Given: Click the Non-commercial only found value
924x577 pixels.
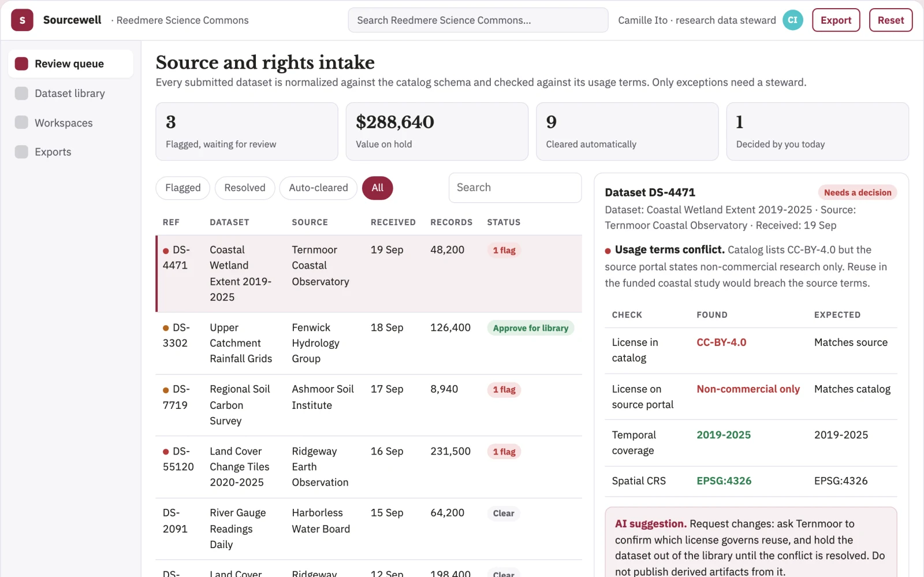Looking at the screenshot, I should point(748,389).
